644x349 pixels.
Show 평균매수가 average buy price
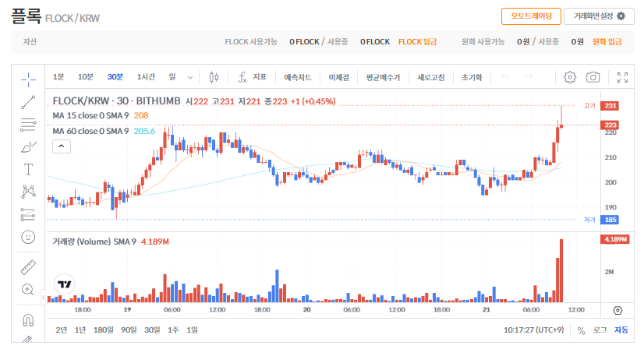[383, 77]
